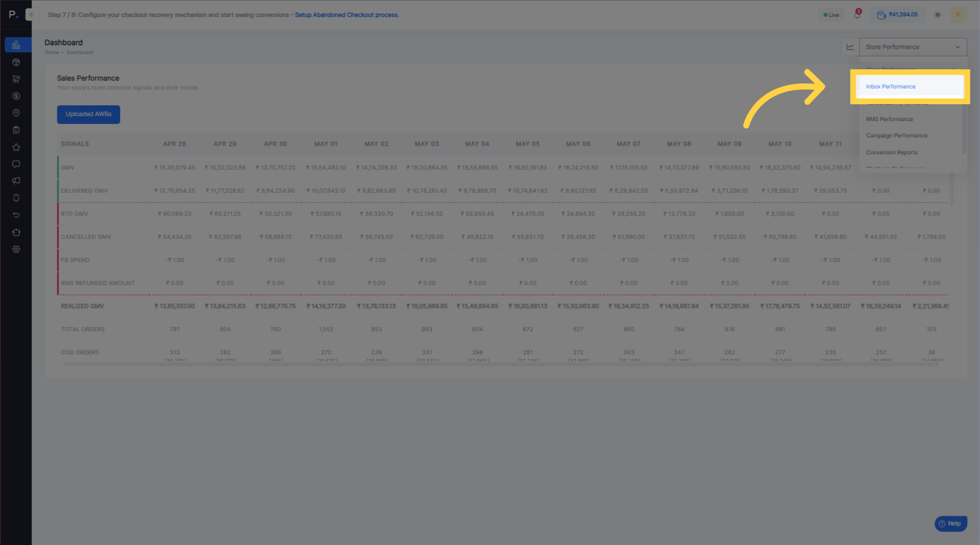Click the Dashboard breadcrumb item
Screen dimensions: 980x545
(x=80, y=52)
